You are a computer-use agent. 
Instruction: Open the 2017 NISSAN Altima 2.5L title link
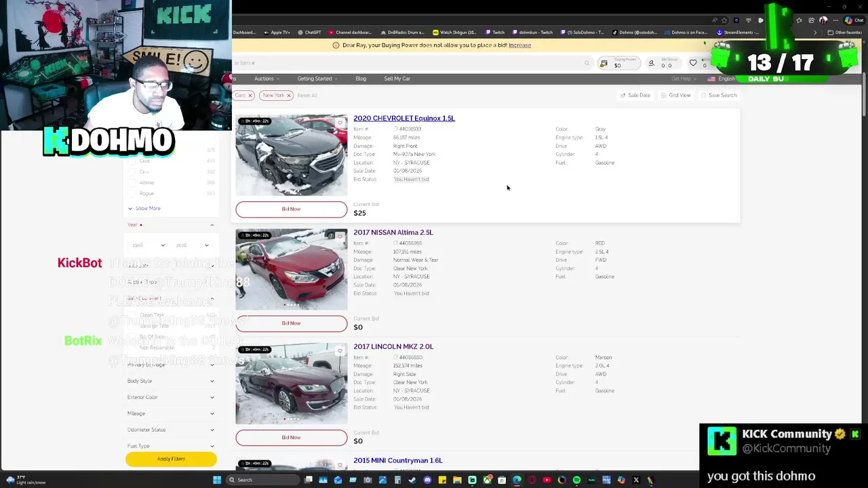393,232
